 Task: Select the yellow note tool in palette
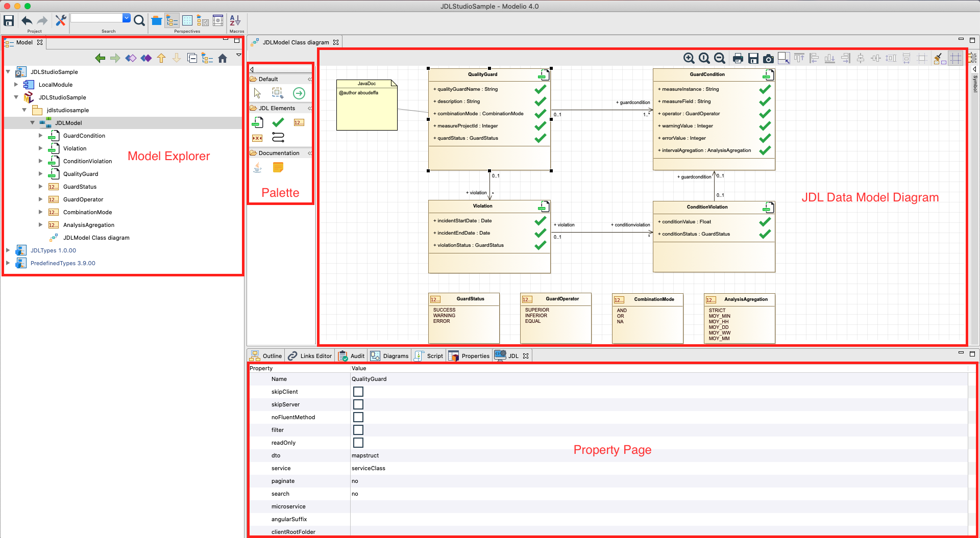point(278,167)
